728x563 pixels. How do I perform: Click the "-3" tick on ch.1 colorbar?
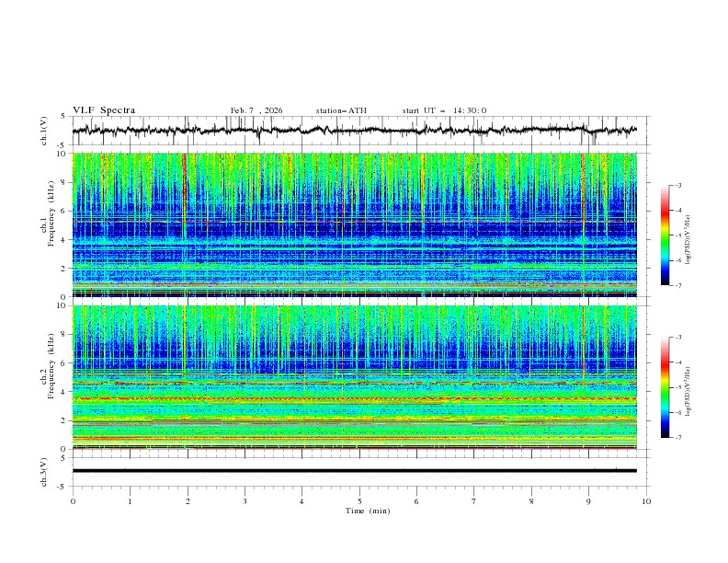(678, 185)
